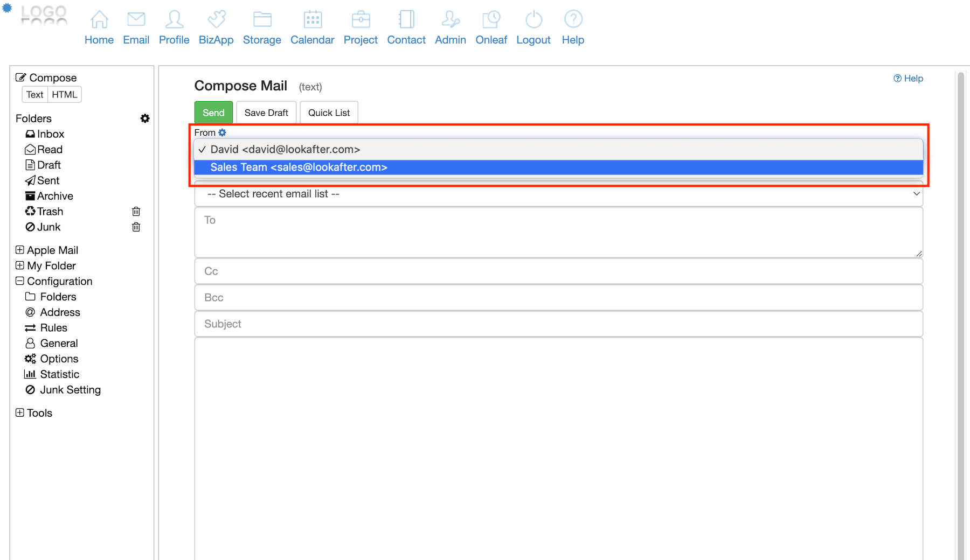This screenshot has height=560, width=970.
Task: Open Junk Setting under Configuration
Action: (70, 390)
